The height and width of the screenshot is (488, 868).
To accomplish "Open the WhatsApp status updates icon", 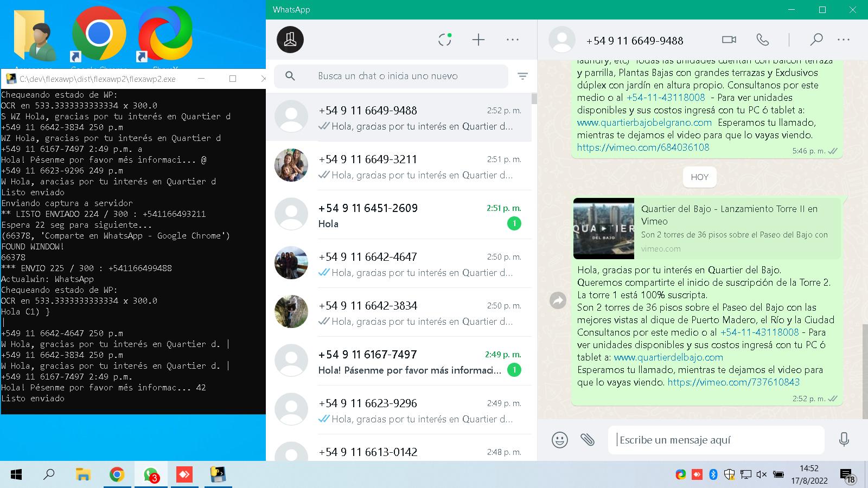I will point(445,40).
